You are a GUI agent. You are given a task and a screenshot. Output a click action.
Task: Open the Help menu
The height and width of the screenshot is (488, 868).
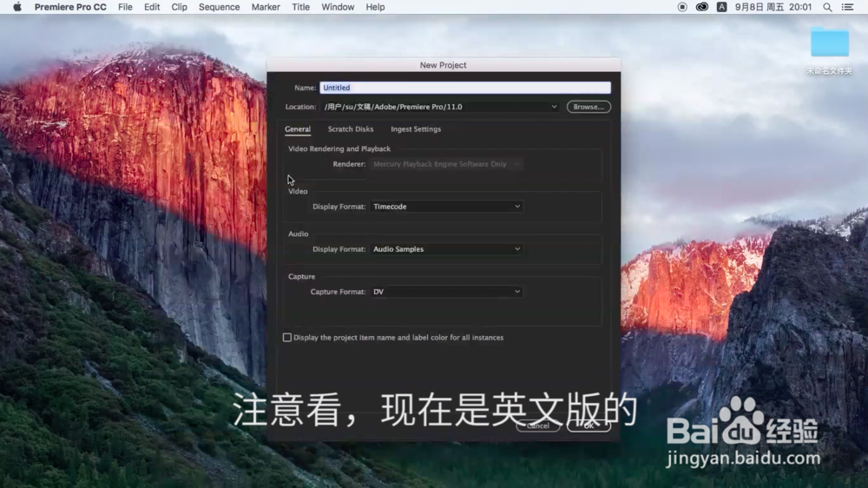[375, 7]
